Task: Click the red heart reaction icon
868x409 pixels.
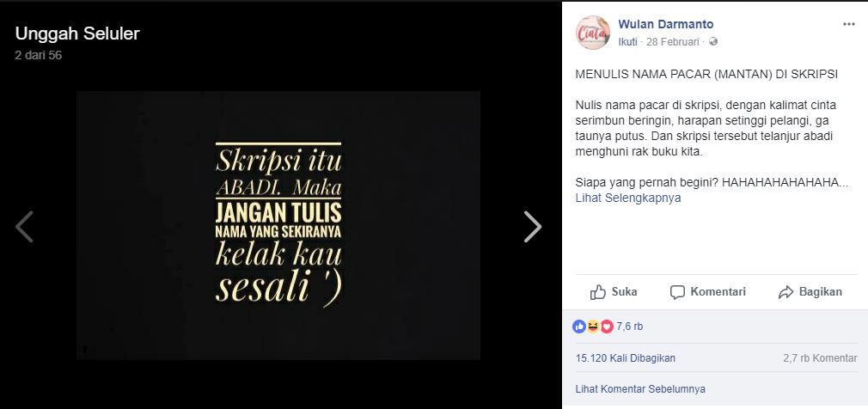Action: coord(607,327)
